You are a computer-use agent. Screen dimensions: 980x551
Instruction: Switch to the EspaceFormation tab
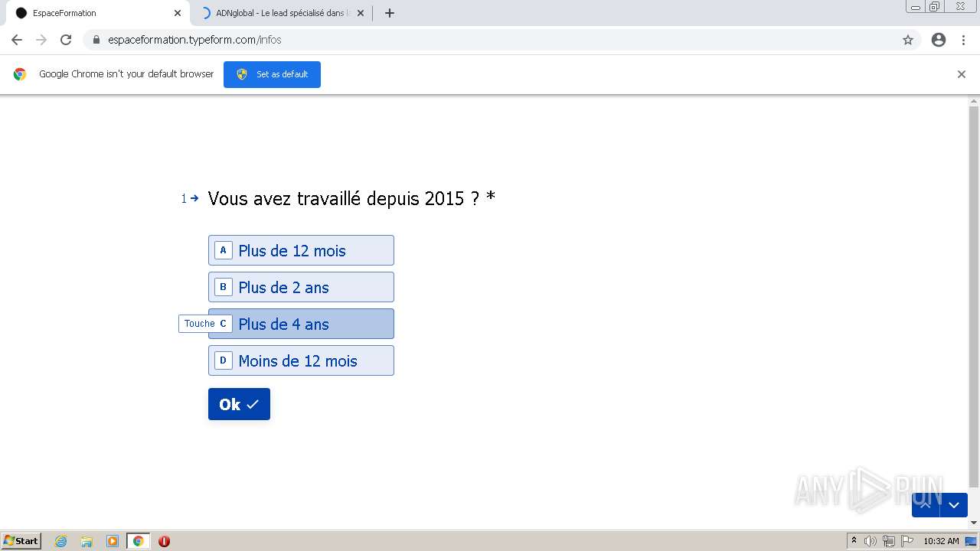[96, 13]
